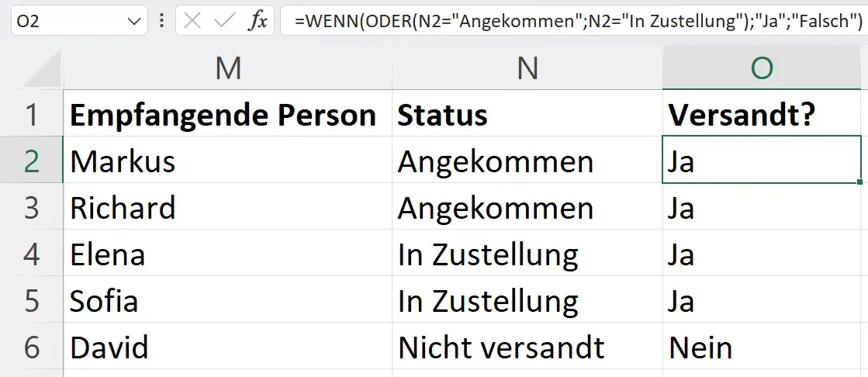Click David's 'Nicht versandt' status cell
This screenshot has height=377, width=868.
[x=527, y=348]
